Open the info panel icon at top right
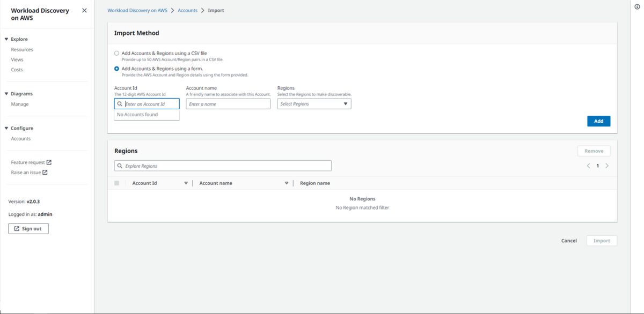The image size is (644, 314). (638, 7)
